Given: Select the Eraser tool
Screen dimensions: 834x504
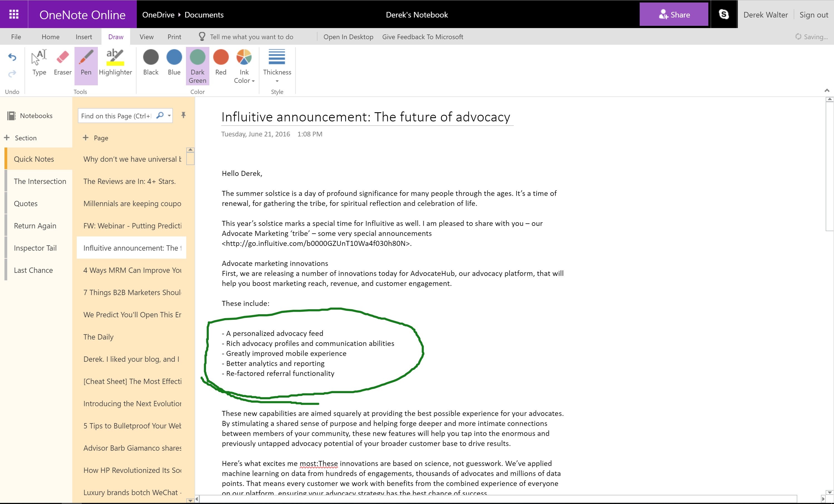Looking at the screenshot, I should [63, 63].
